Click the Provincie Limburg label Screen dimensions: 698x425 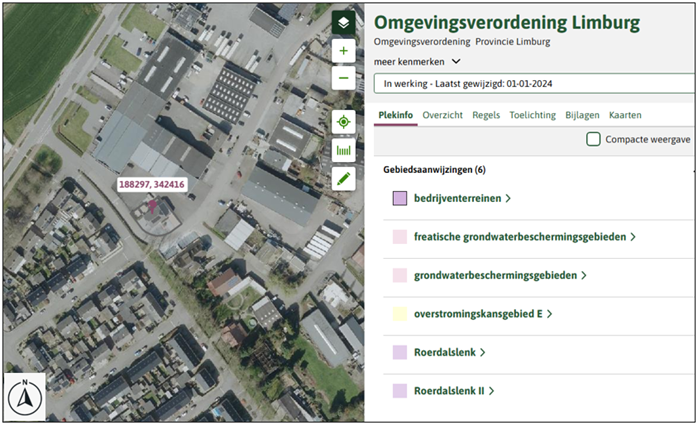click(512, 42)
